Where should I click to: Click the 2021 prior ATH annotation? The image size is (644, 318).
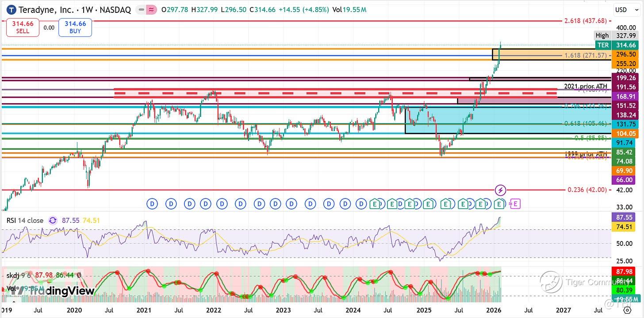coord(585,86)
